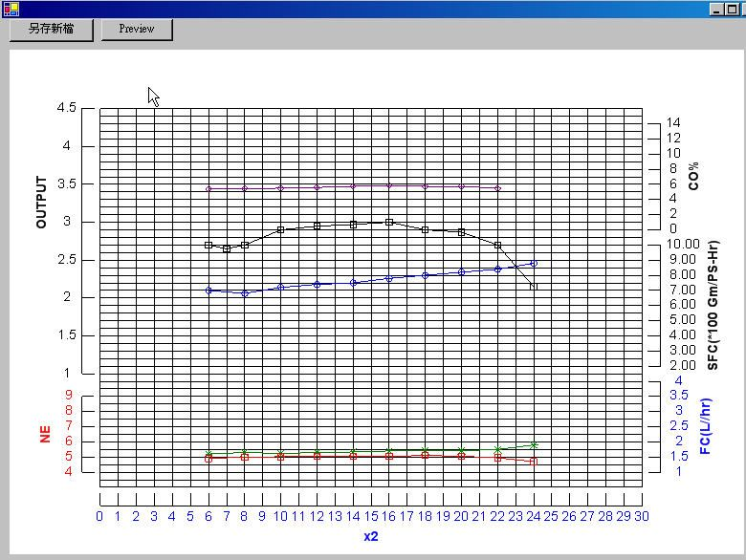Click the 另存新檔 save-as button
Screen dimensions: 746x560
(52, 29)
